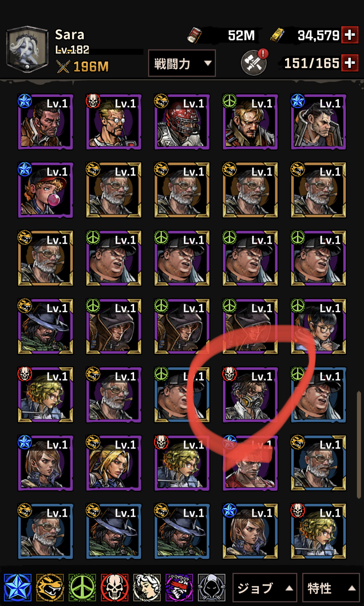This screenshot has height=606, width=364.
Task: Select the bubblegum girl hero card
Action: click(x=45, y=190)
